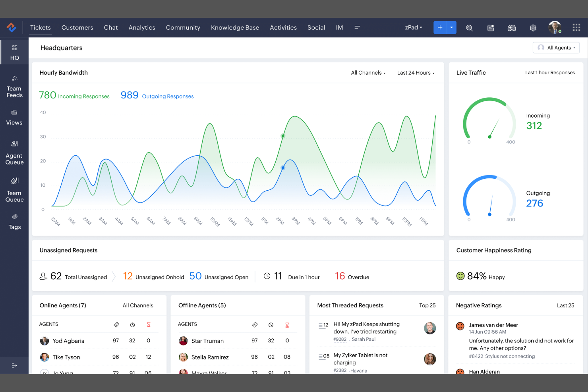Screen dimensions: 588x392
Task: Open the Last 24 Hours filter dropdown
Action: point(414,73)
